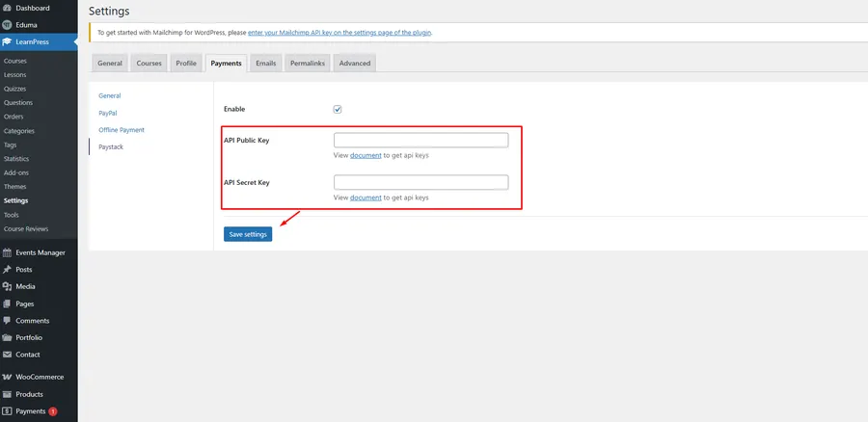This screenshot has width=868, height=422.
Task: Open the PayPal payment section
Action: pos(108,113)
